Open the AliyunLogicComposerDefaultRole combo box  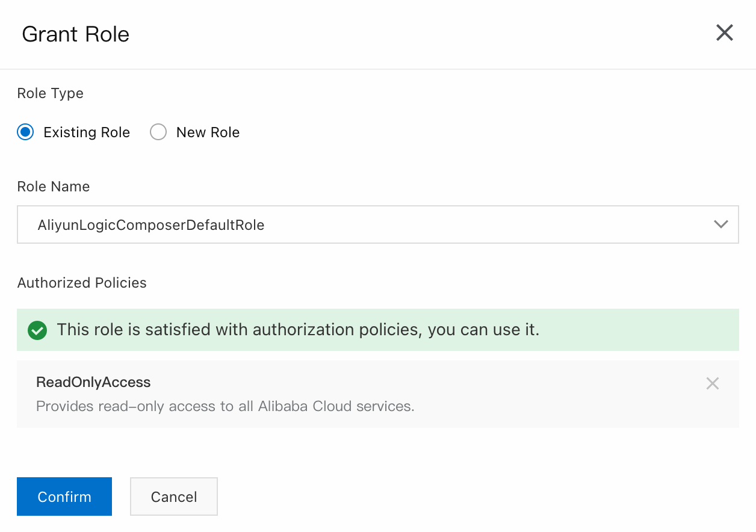pyautogui.click(x=361, y=225)
